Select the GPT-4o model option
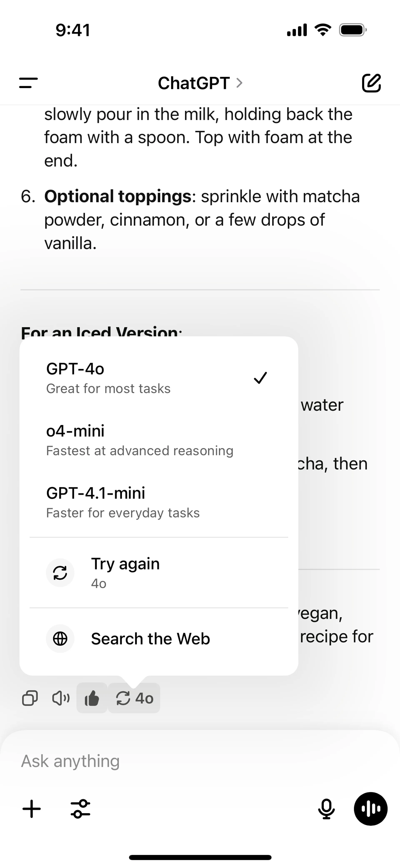The height and width of the screenshot is (868, 400). pos(135,377)
